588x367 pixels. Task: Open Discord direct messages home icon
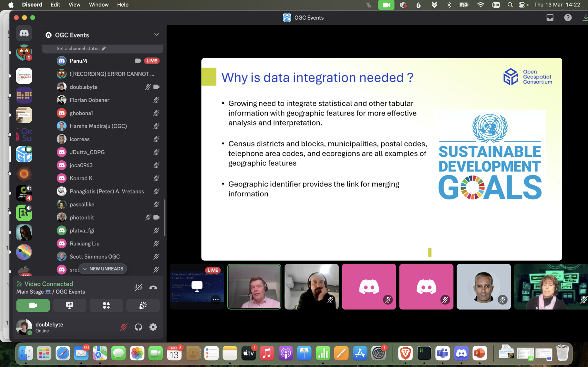click(24, 33)
